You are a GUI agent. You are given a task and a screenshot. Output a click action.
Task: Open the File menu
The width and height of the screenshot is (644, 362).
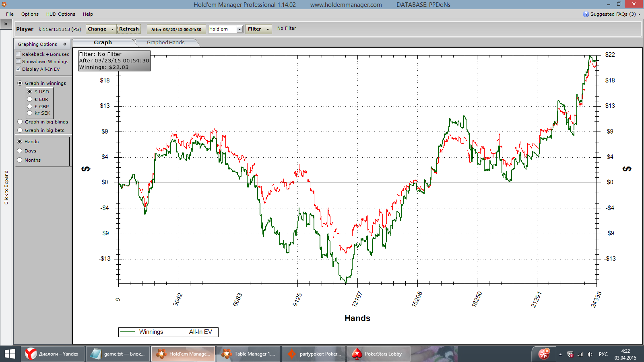(x=10, y=14)
